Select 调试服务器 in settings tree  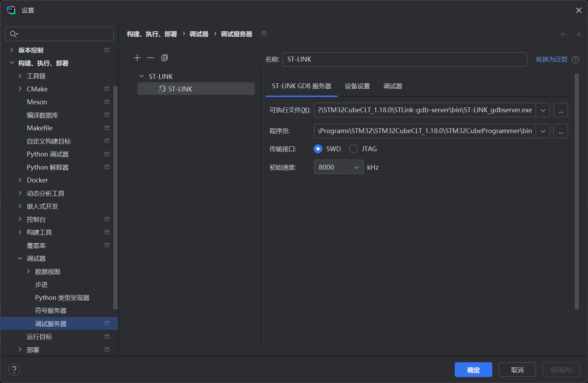(x=59, y=324)
